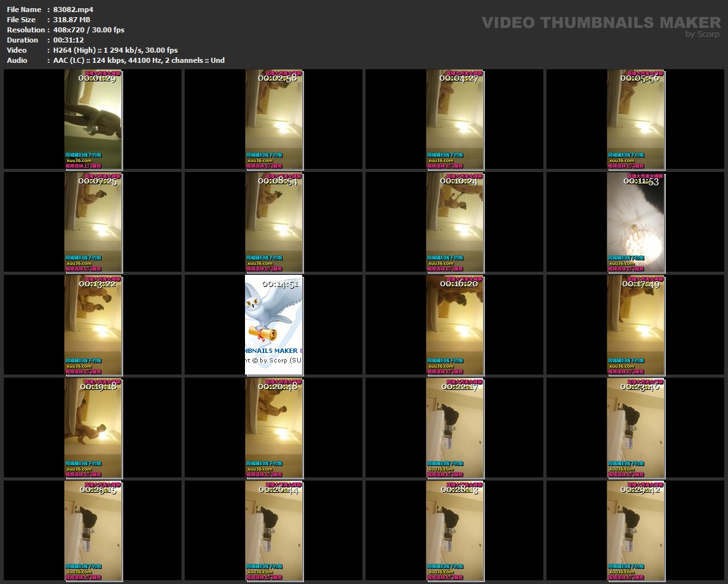Select the thumbnail at timestamp 00:19:18
This screenshot has height=584, width=728.
93,428
